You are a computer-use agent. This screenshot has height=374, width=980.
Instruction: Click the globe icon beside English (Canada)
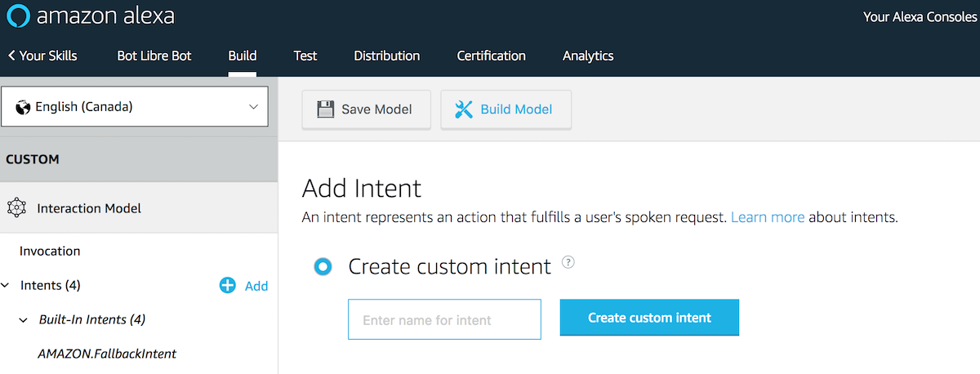click(x=23, y=107)
